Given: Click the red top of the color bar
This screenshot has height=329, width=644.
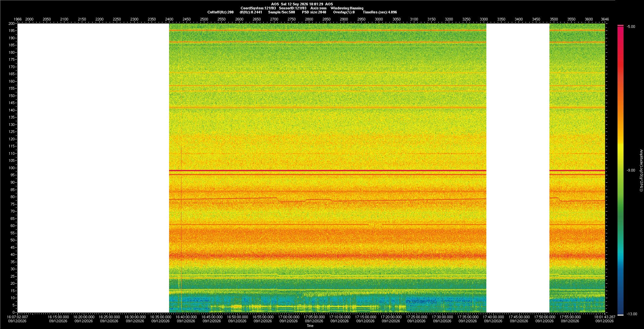Looking at the screenshot, I should [621, 26].
